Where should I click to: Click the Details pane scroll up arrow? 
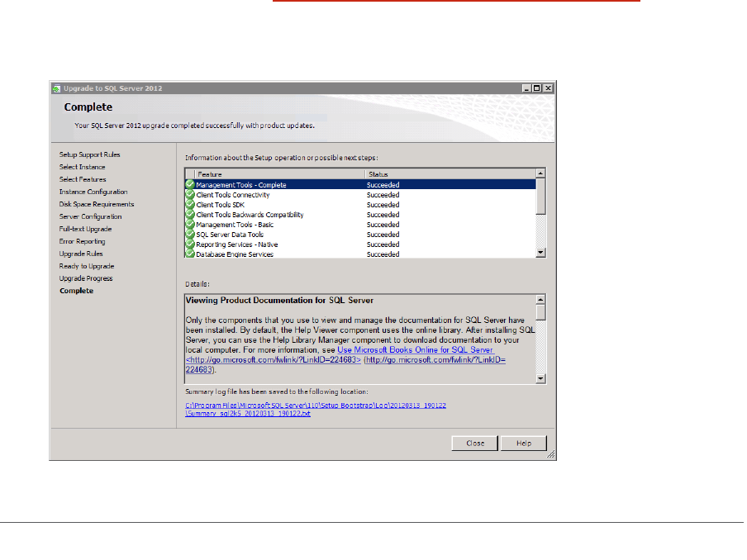(540, 300)
